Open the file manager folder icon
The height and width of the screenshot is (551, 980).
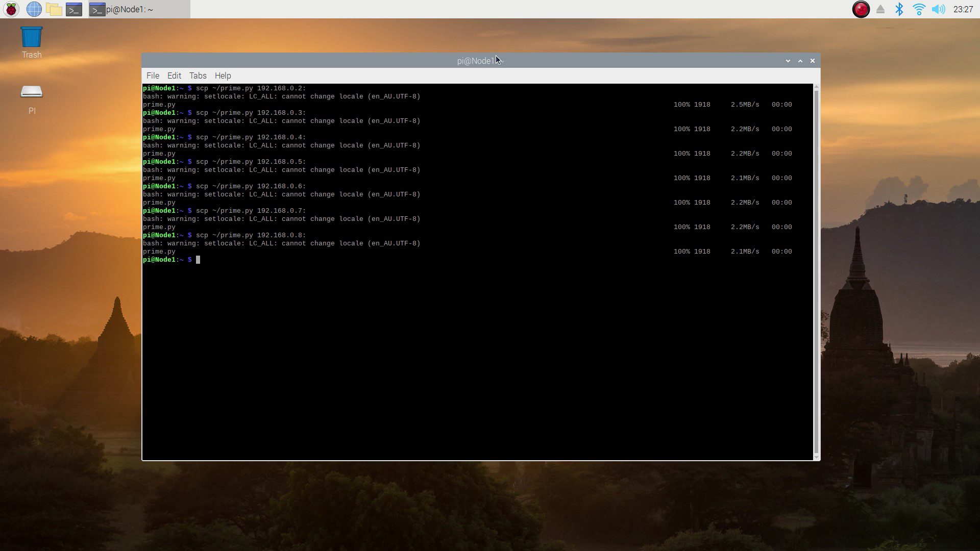click(54, 9)
